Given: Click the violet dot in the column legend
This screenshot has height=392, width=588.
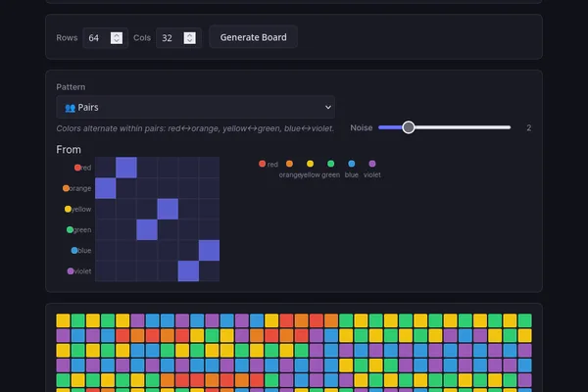Looking at the screenshot, I should click(372, 164).
